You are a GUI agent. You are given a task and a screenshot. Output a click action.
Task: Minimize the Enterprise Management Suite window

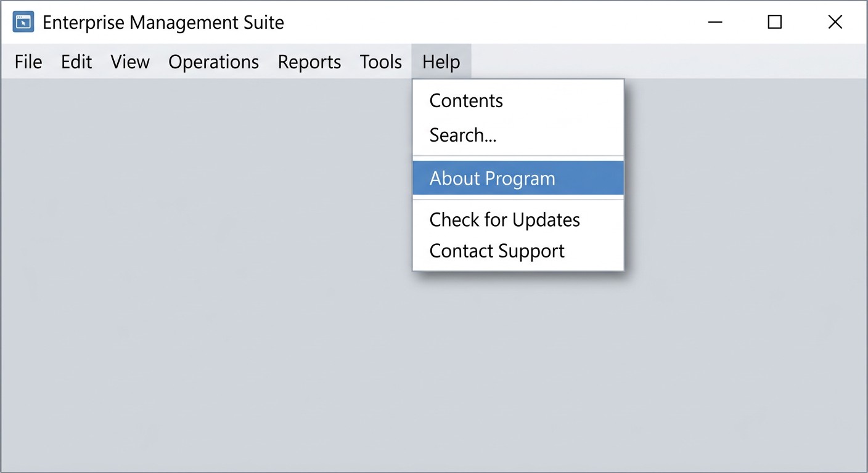[x=715, y=22]
